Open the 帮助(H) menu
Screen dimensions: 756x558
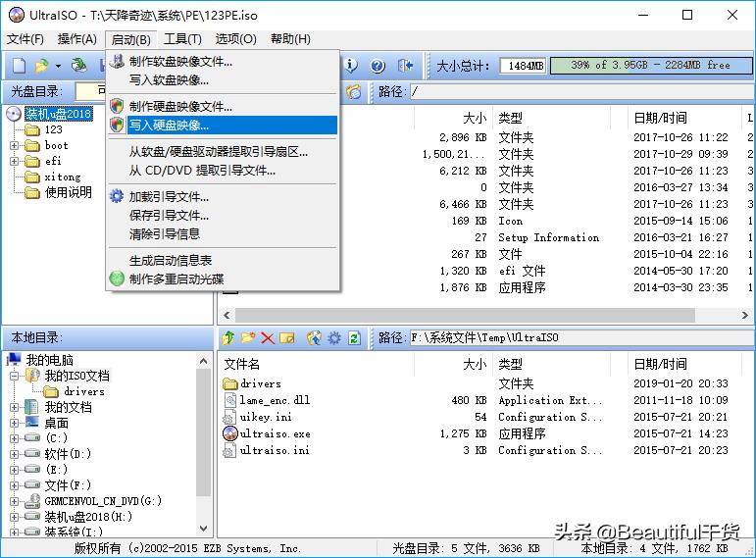[290, 39]
